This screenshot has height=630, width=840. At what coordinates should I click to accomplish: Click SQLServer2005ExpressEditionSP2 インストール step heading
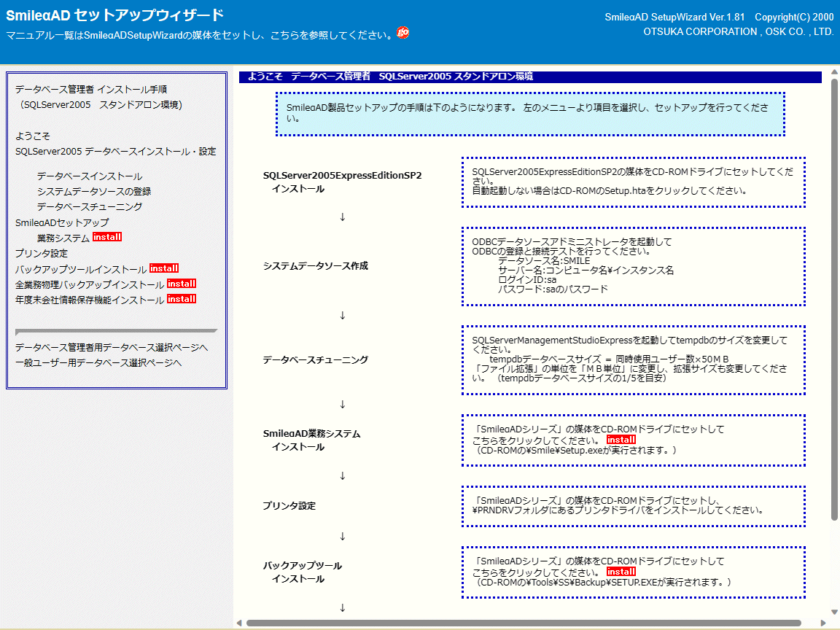tap(342, 182)
